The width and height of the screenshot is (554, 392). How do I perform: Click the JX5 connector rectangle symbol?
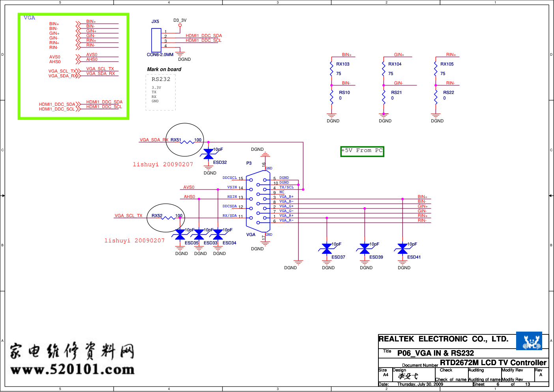156,40
